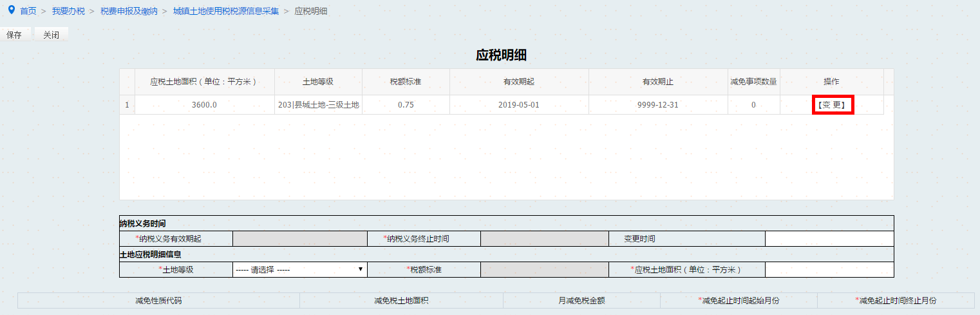Click the 应税明细 breadcrumb text
The width and height of the screenshot is (980, 315).
pyautogui.click(x=311, y=12)
